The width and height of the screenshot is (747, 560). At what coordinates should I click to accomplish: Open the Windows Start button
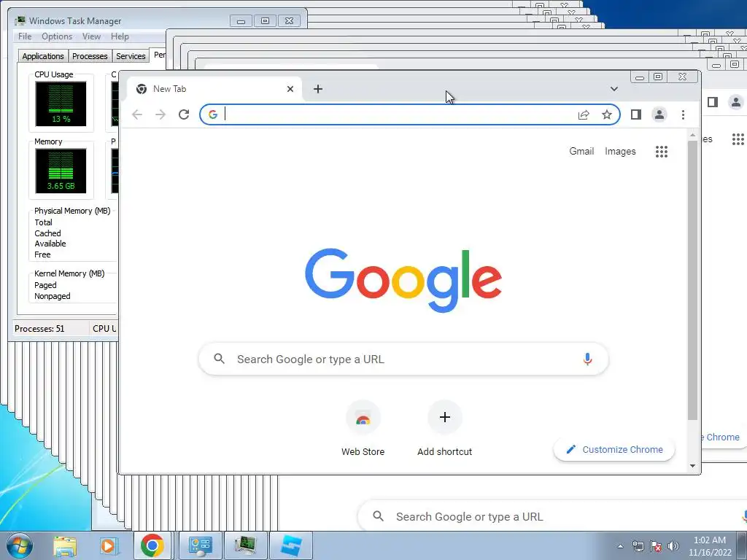coord(19,545)
